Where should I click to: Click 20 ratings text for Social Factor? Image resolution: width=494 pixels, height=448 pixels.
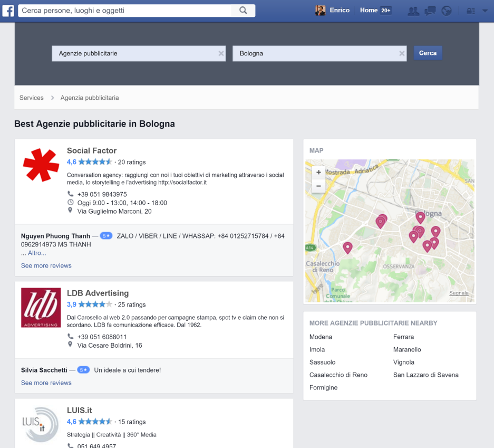tap(132, 162)
